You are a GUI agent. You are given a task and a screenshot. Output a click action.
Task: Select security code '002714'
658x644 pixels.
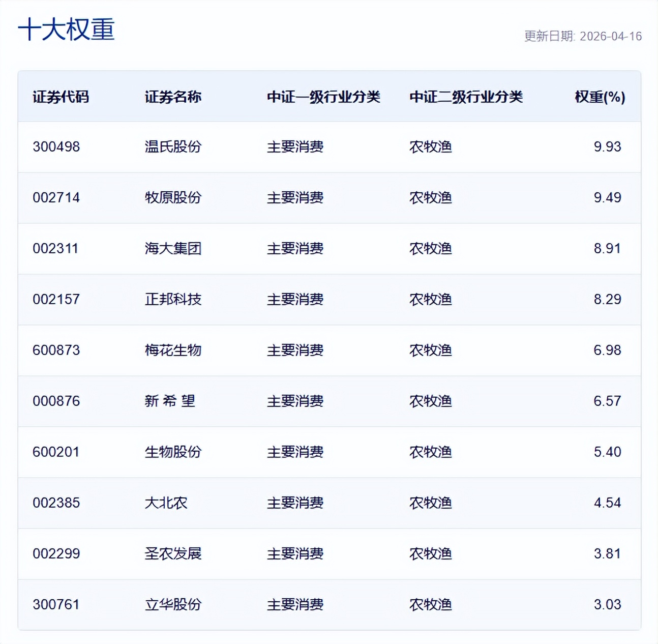tap(56, 197)
